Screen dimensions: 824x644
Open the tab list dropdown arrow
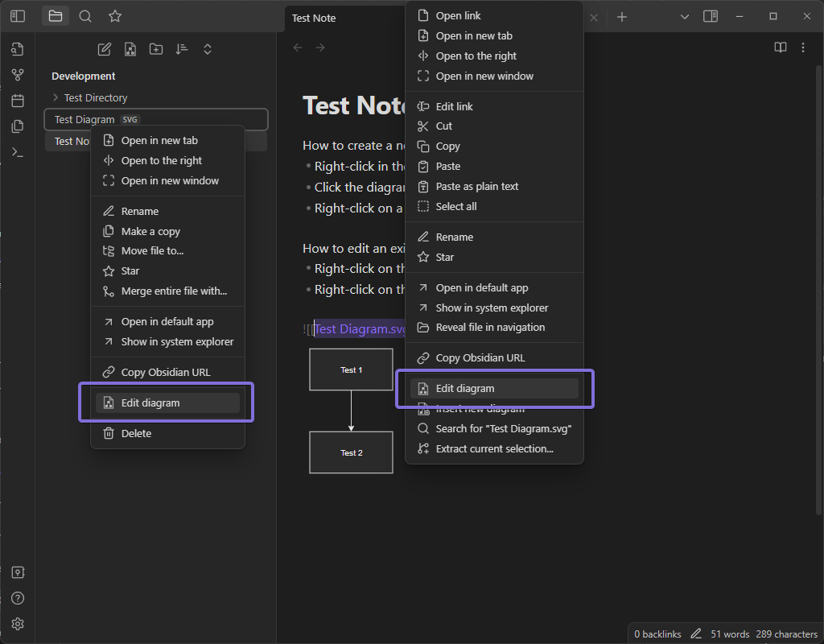(x=684, y=17)
